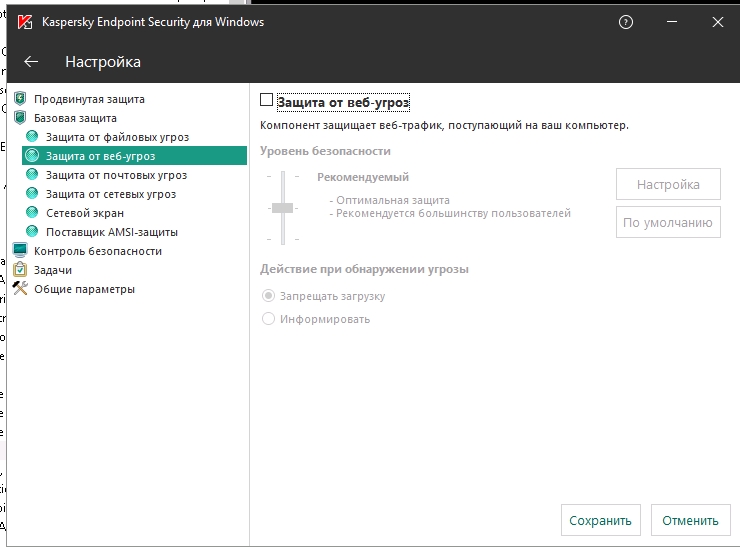The width and height of the screenshot is (740, 547).
Task: Click the shield icon beside Продвинутая защита
Action: [20, 99]
